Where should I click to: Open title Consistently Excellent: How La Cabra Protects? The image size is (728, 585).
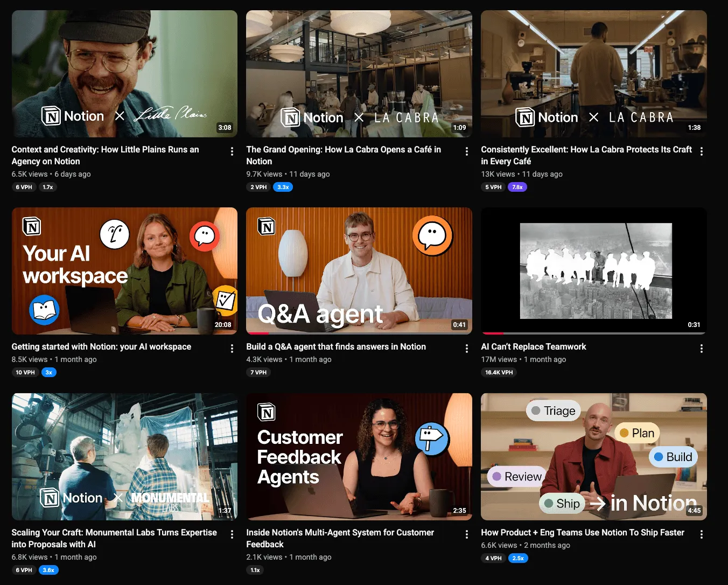click(x=586, y=155)
